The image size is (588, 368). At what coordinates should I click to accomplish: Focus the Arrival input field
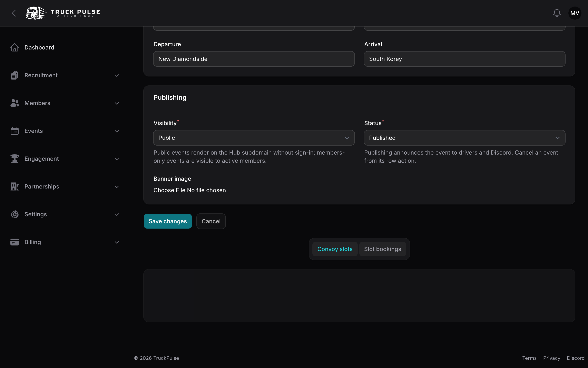click(x=464, y=59)
